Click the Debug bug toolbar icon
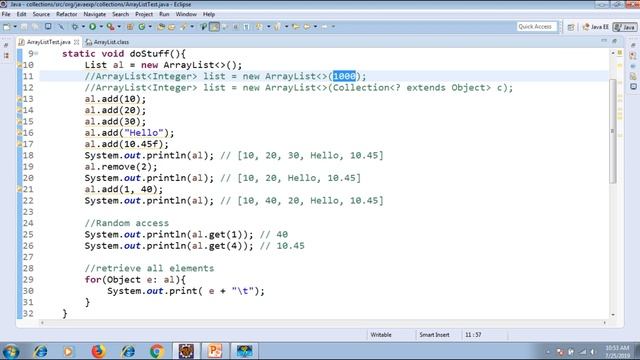Image resolution: width=640 pixels, height=360 pixels. coord(75,27)
